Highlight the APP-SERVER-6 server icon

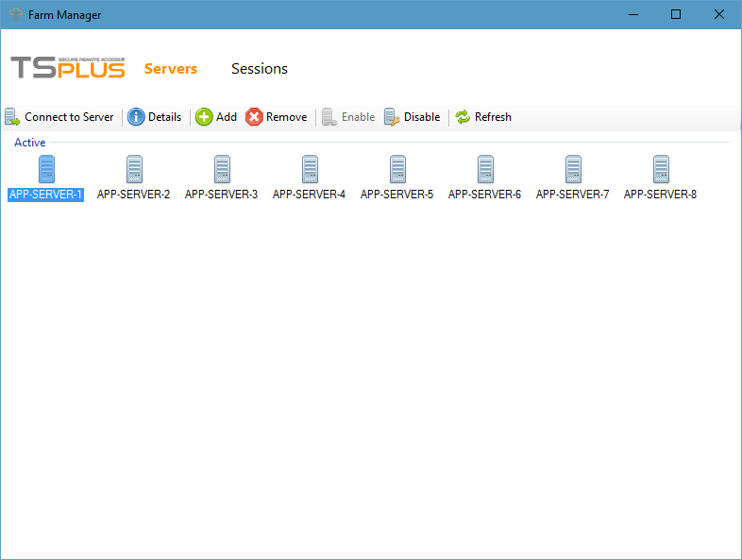pyautogui.click(x=485, y=170)
